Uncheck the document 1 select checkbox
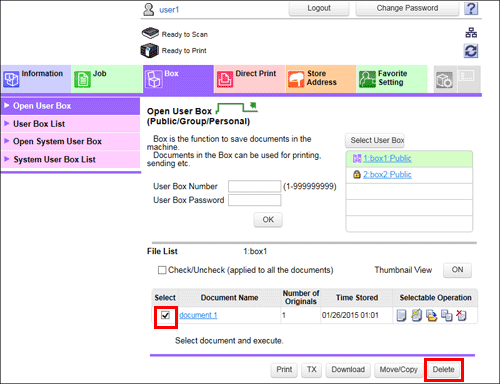Screen dimensions: 500x384 pyautogui.click(x=165, y=315)
